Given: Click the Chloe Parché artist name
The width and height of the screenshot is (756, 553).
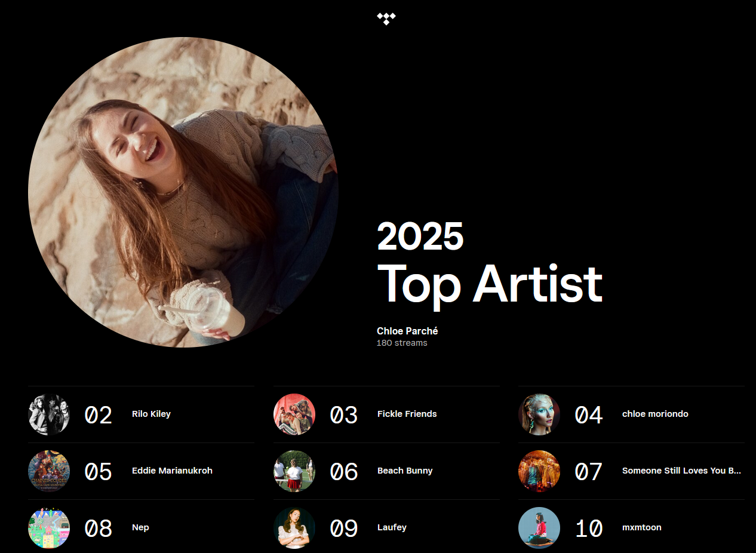Looking at the screenshot, I should coord(407,331).
